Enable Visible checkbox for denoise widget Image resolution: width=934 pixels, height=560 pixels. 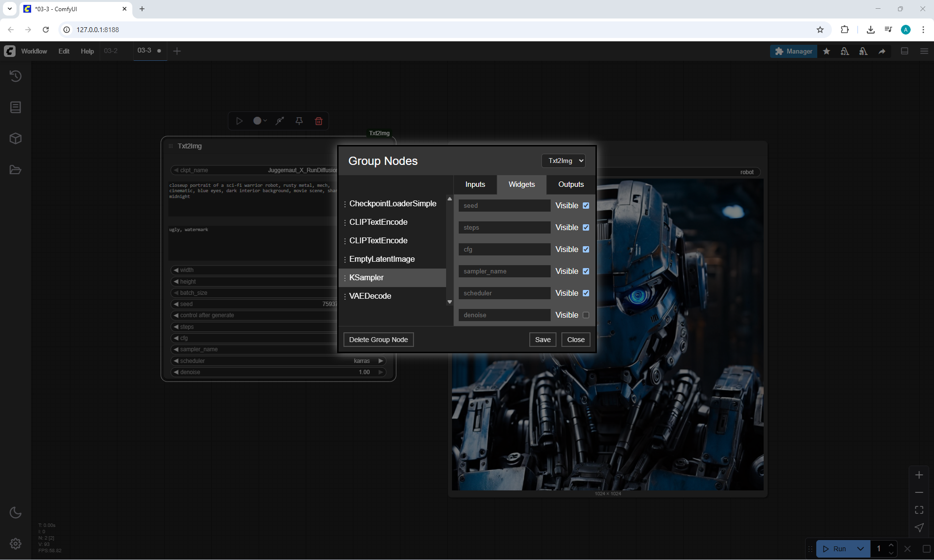click(586, 315)
